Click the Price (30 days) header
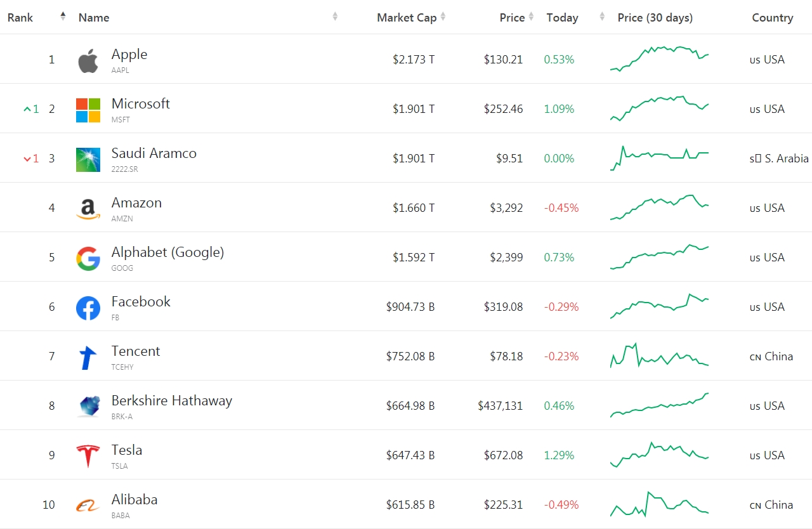The image size is (812, 529). pos(655,18)
